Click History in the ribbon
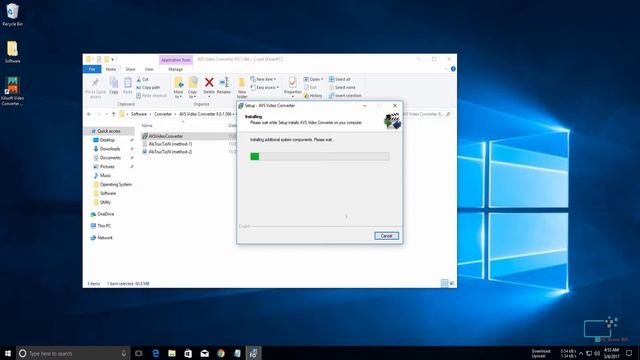The width and height of the screenshot is (640, 360). pyautogui.click(x=313, y=96)
